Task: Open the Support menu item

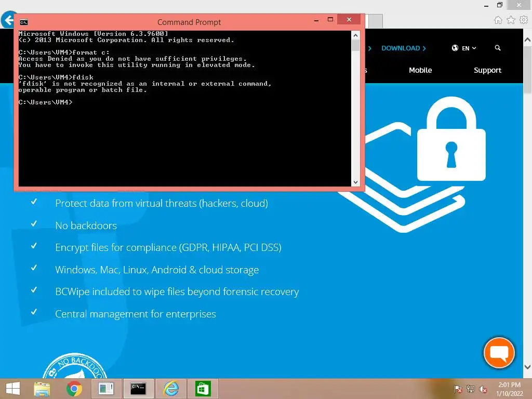Action: click(487, 70)
